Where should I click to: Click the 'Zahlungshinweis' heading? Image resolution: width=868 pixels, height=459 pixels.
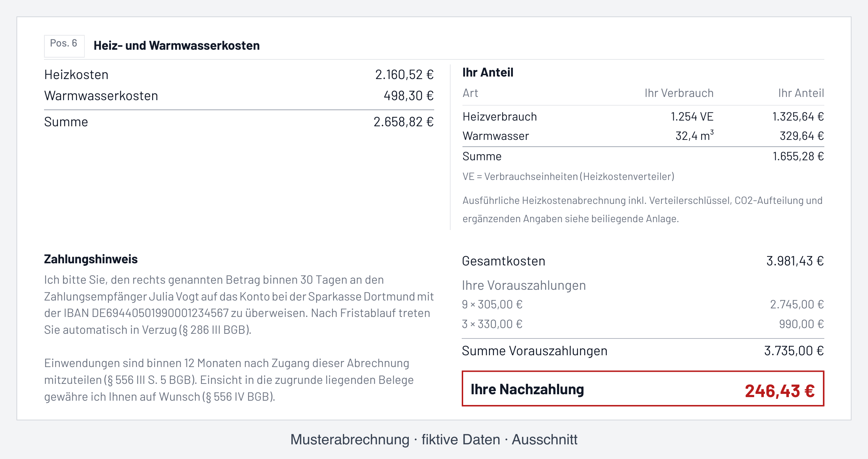tap(91, 259)
